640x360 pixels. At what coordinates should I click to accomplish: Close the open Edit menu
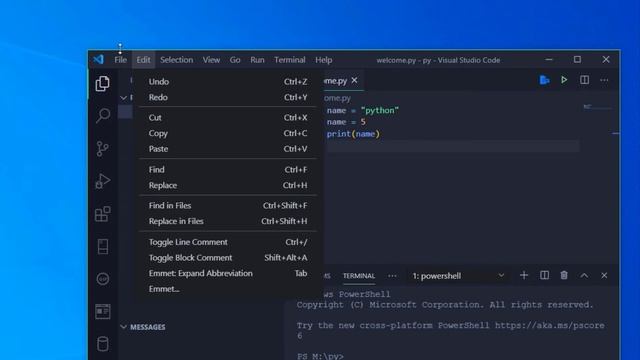pos(143,60)
